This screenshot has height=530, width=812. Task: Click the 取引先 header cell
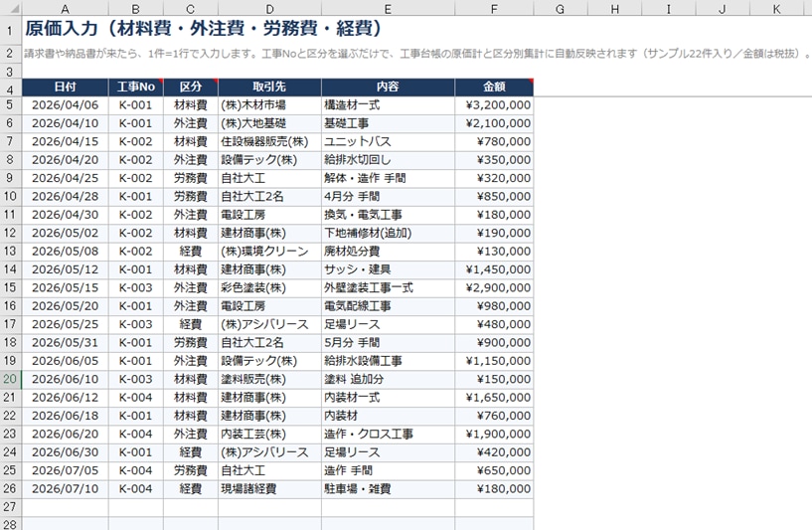point(269,88)
